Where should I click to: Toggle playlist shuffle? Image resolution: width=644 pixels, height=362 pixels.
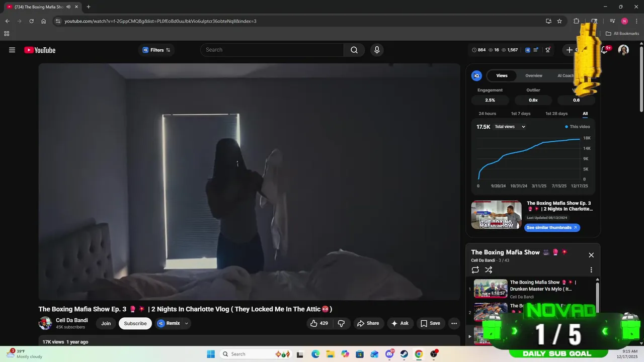(x=489, y=270)
